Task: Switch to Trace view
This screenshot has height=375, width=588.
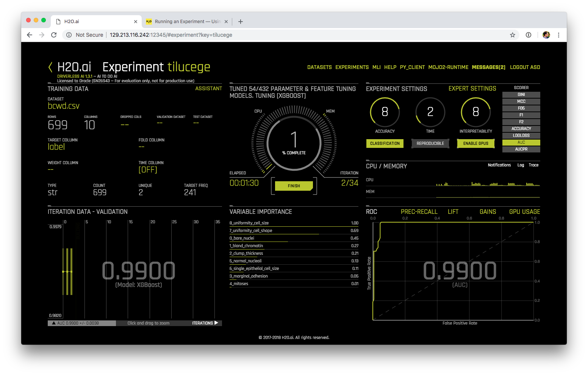Action: click(x=534, y=165)
